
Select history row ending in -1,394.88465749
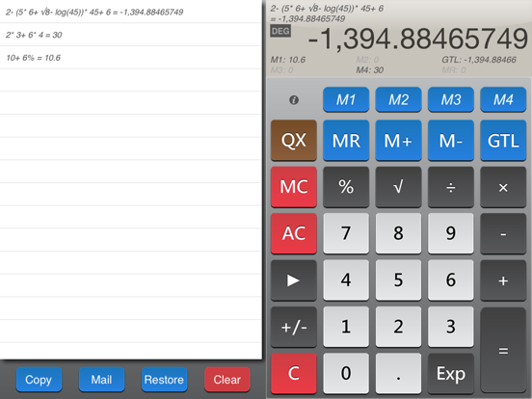tap(131, 12)
